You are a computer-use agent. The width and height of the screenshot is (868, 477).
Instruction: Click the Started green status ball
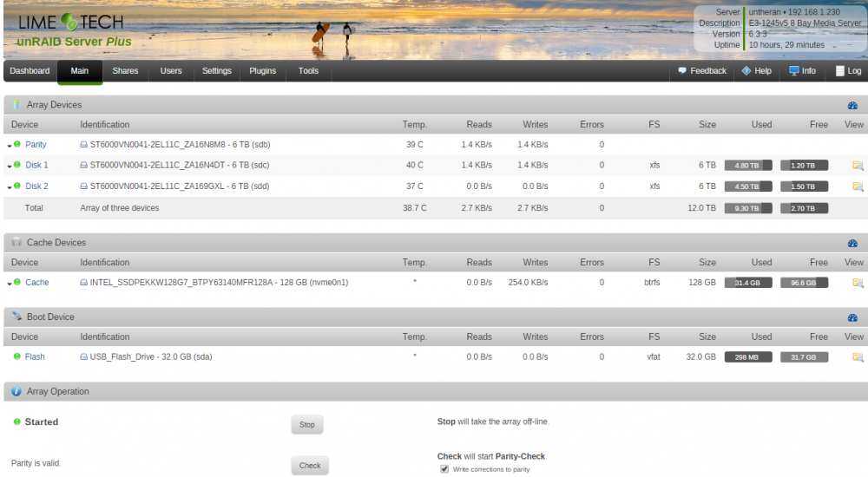(x=17, y=421)
